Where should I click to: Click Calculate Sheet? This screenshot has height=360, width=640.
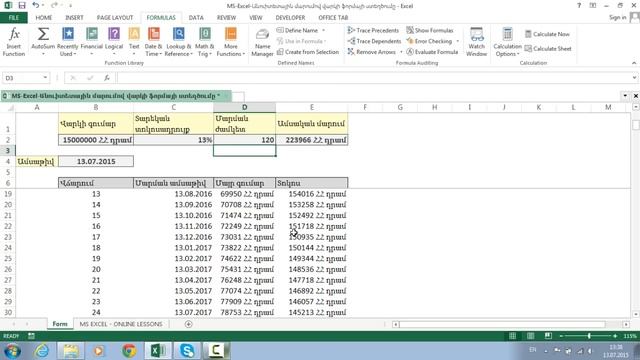tap(548, 49)
